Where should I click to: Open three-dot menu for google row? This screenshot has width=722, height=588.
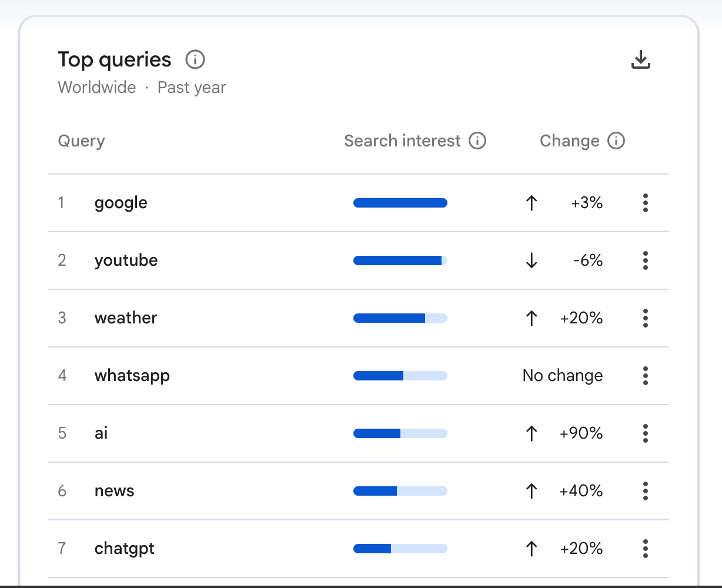(646, 203)
